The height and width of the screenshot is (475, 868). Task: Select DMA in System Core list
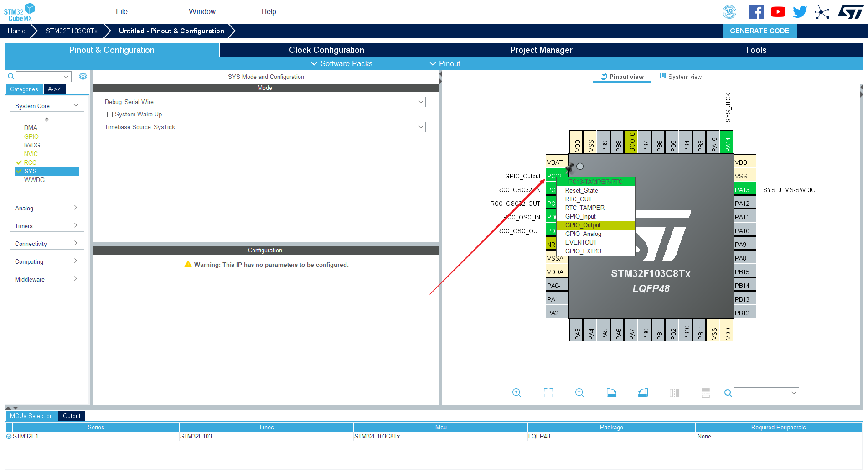click(31, 128)
